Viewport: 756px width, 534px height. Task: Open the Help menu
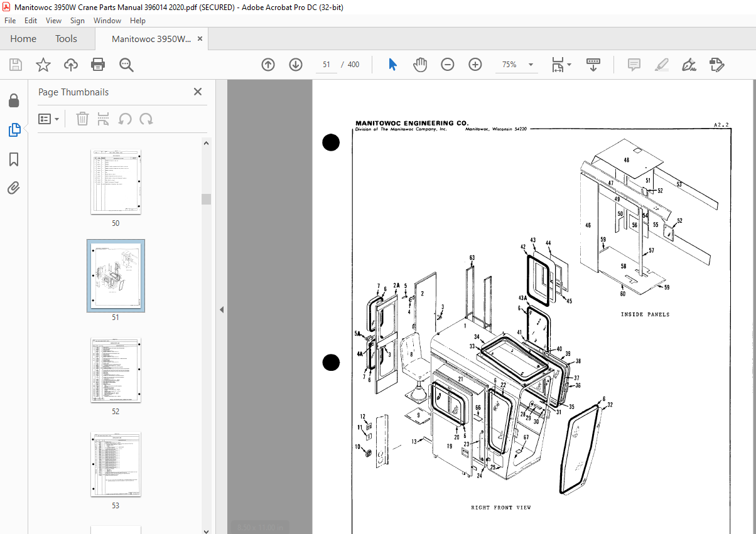pyautogui.click(x=138, y=21)
